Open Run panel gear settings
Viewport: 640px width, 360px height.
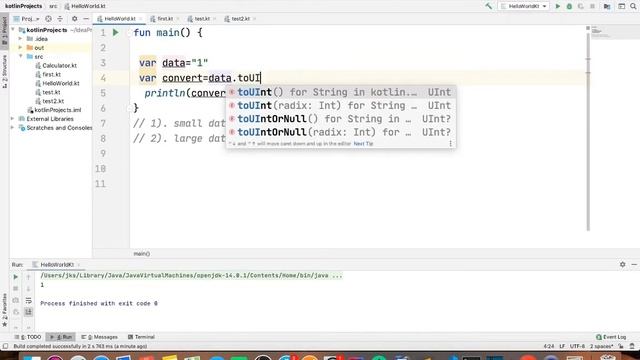[622, 264]
